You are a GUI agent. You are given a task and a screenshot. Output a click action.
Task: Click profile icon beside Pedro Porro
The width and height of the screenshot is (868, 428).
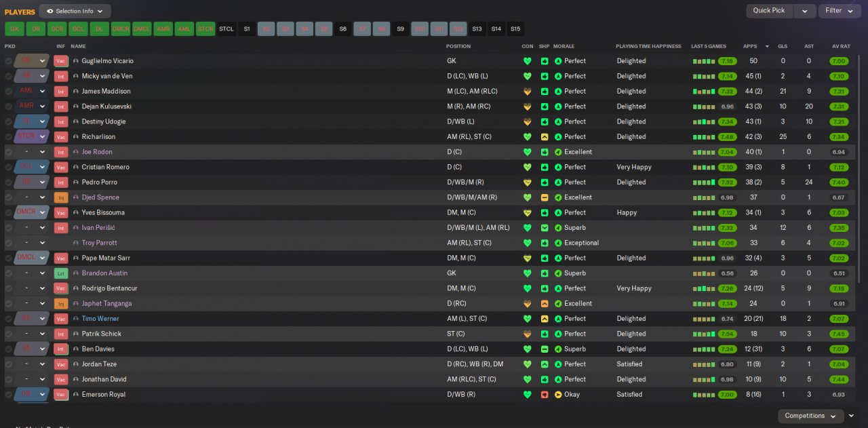[x=76, y=182]
